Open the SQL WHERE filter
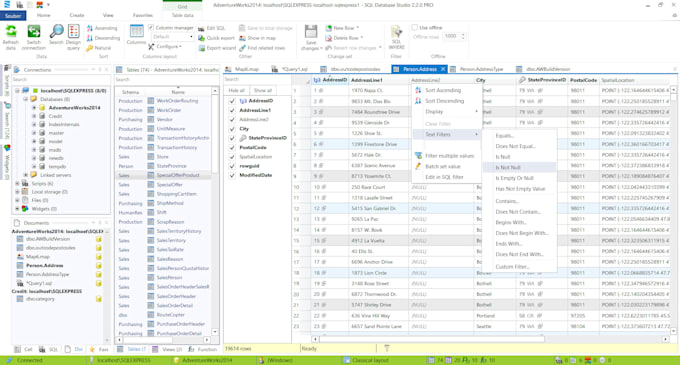The image size is (680, 365). pos(396,37)
